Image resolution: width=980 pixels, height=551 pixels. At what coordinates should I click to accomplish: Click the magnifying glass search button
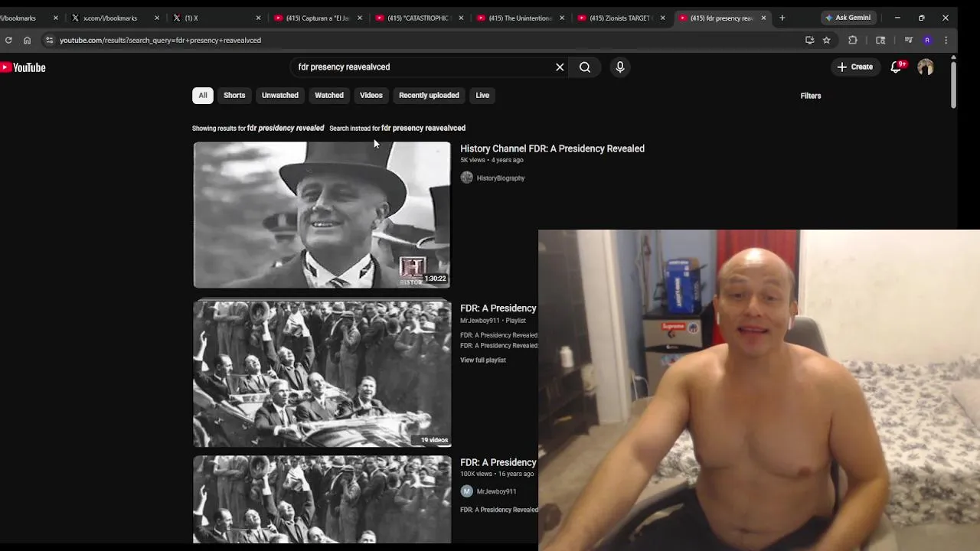tap(585, 67)
